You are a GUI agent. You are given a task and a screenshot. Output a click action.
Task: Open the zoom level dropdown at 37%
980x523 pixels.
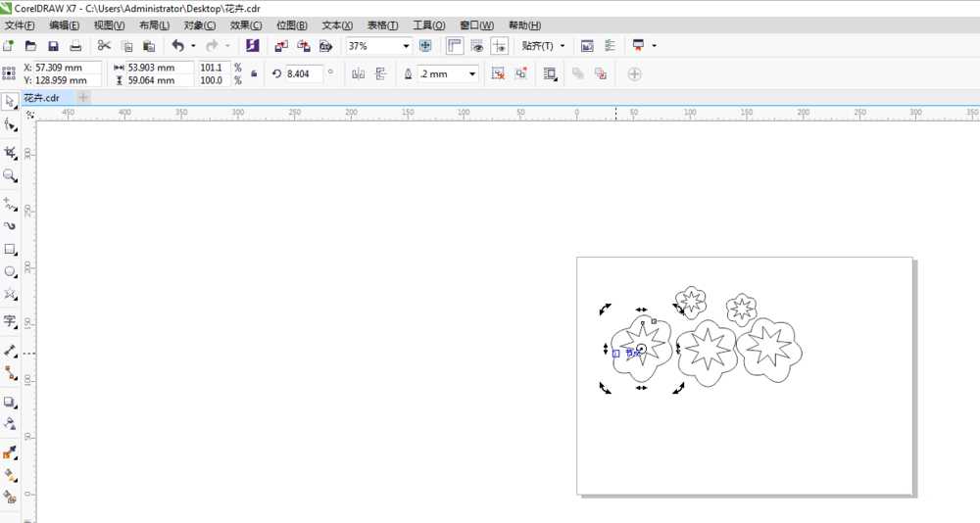[x=406, y=46]
